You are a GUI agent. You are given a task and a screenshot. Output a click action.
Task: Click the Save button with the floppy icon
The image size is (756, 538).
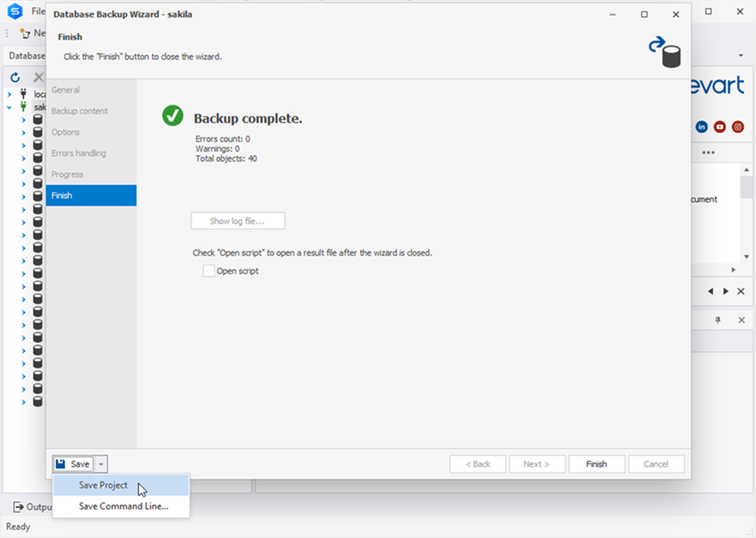tap(72, 464)
